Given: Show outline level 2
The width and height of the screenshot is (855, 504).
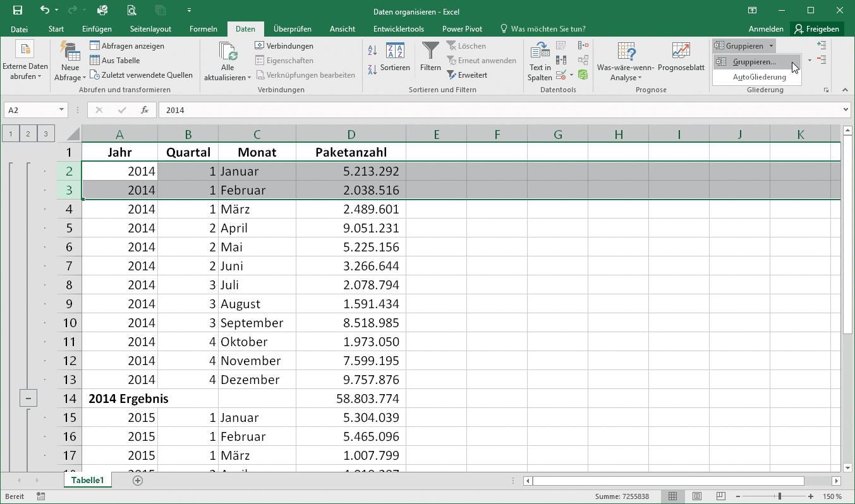Looking at the screenshot, I should (28, 133).
